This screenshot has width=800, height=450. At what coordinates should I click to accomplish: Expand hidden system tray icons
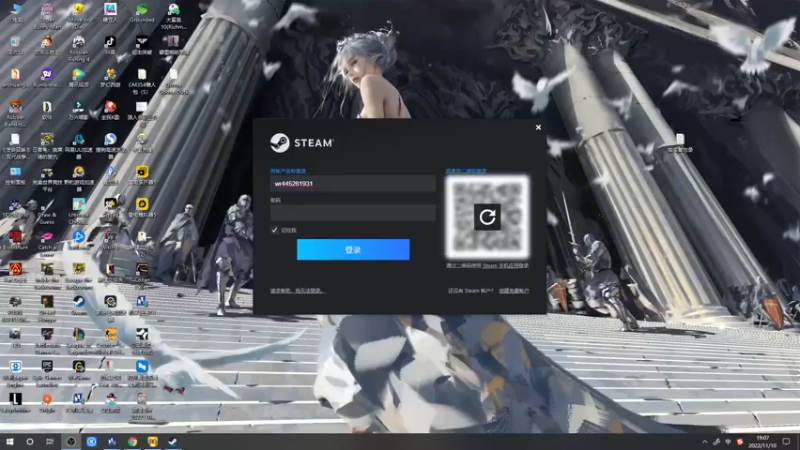click(x=705, y=442)
